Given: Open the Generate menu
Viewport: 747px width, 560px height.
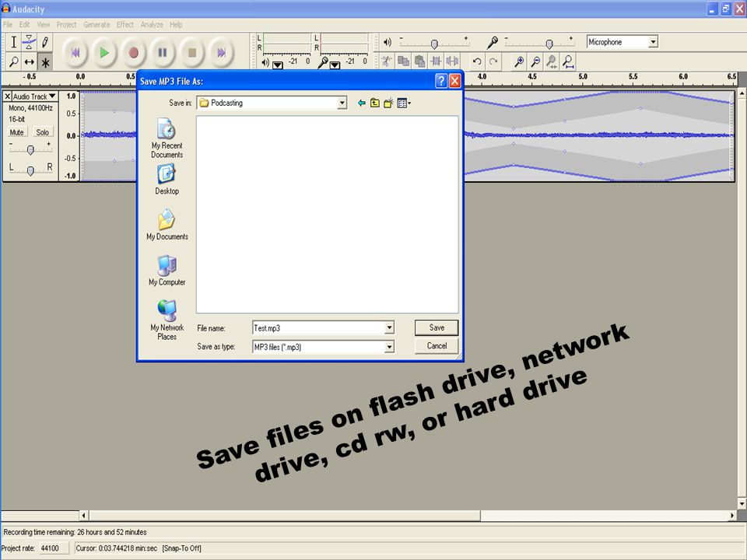Looking at the screenshot, I should click(x=96, y=24).
